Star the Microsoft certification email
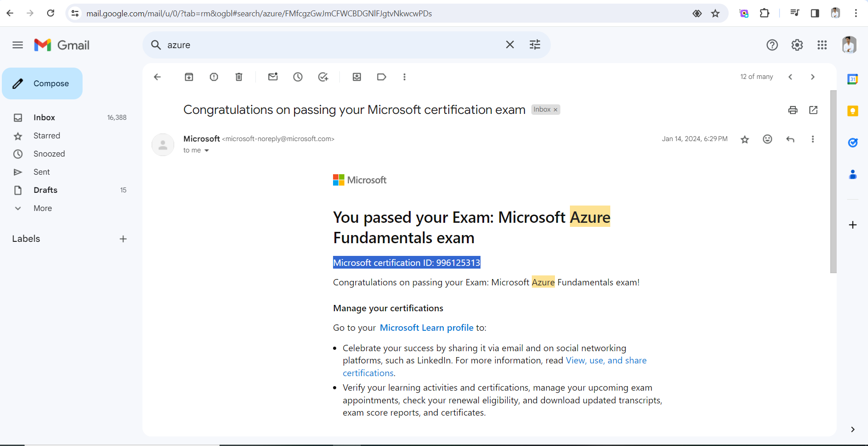868x446 pixels. click(x=744, y=139)
